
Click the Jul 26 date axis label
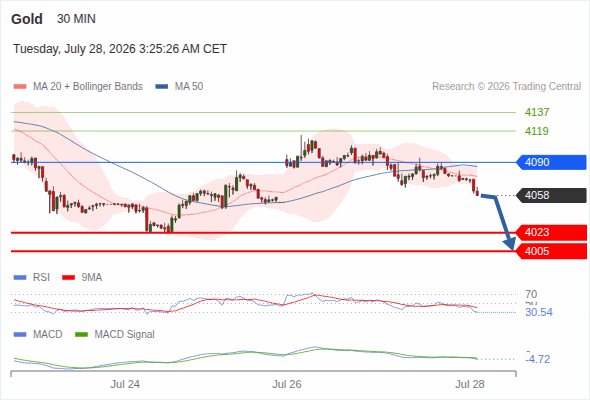point(287,384)
